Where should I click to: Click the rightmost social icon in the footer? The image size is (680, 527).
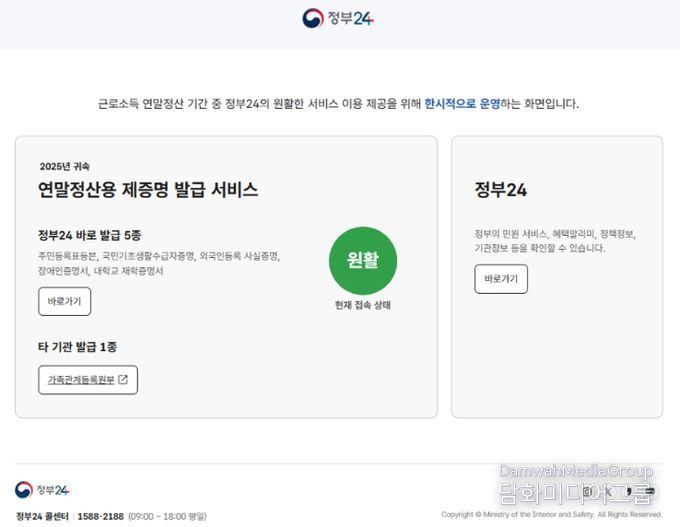point(651,491)
